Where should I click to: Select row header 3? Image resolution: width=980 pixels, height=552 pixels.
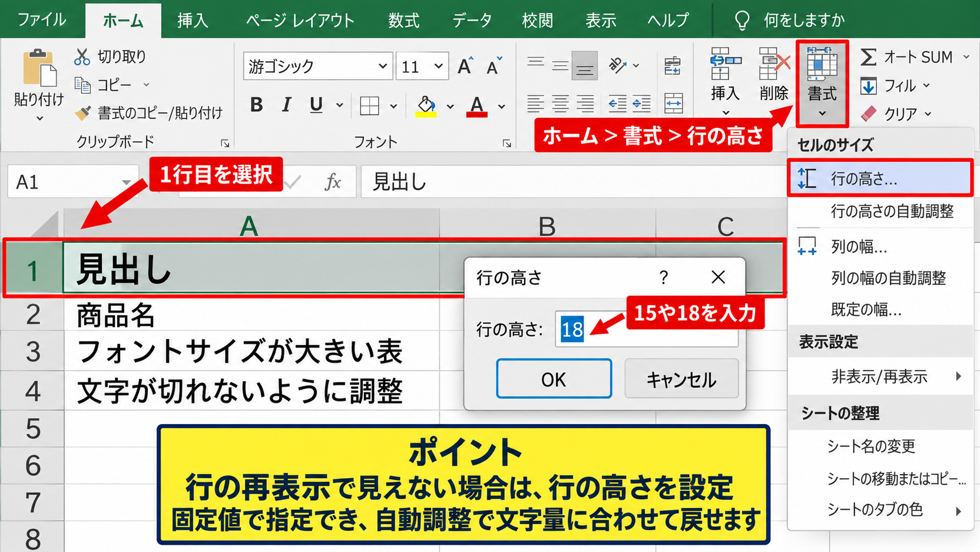33,352
